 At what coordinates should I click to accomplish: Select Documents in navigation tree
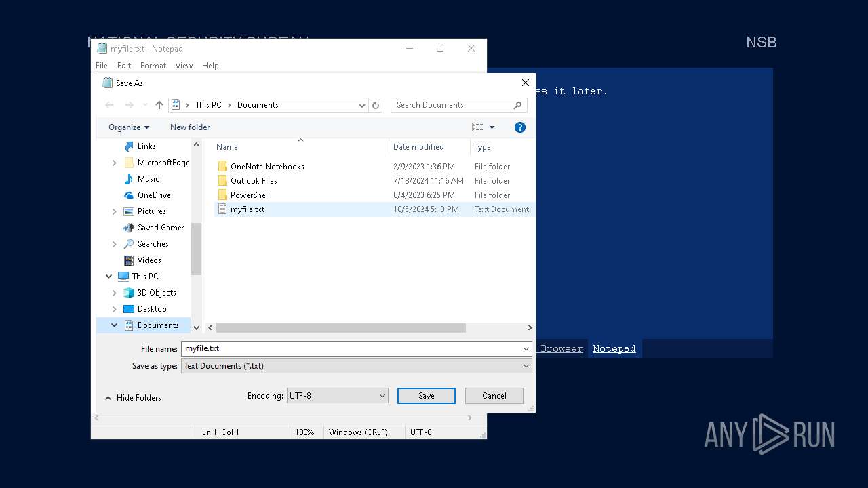click(158, 325)
